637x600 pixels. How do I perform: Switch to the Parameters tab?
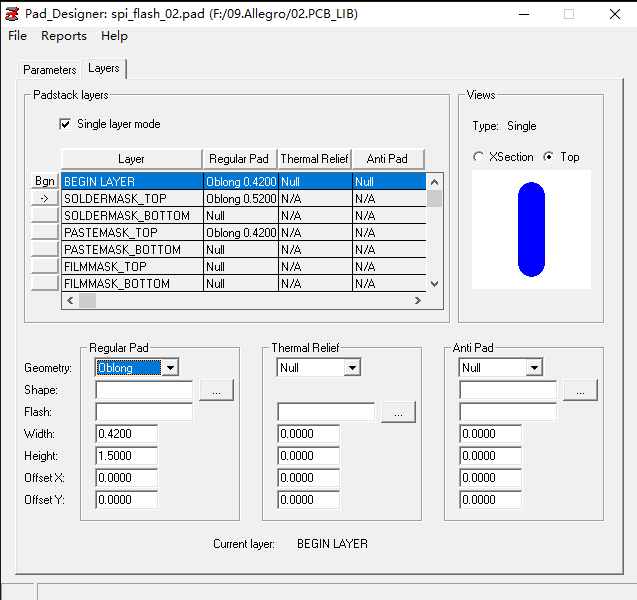[x=50, y=70]
